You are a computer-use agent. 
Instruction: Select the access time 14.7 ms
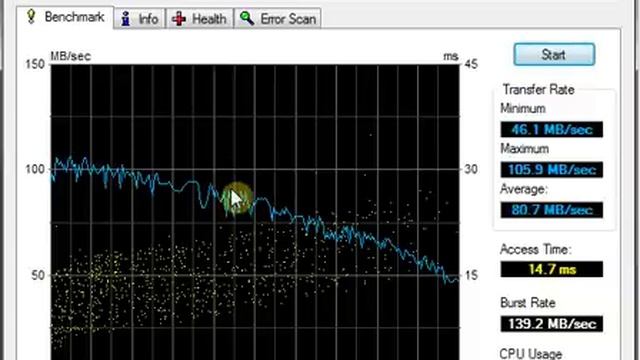click(551, 269)
